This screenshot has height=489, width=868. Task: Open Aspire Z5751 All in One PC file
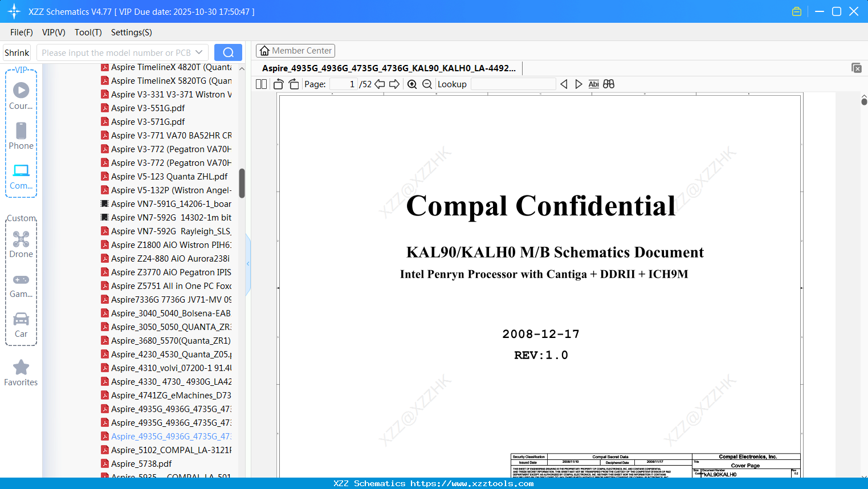tap(166, 286)
